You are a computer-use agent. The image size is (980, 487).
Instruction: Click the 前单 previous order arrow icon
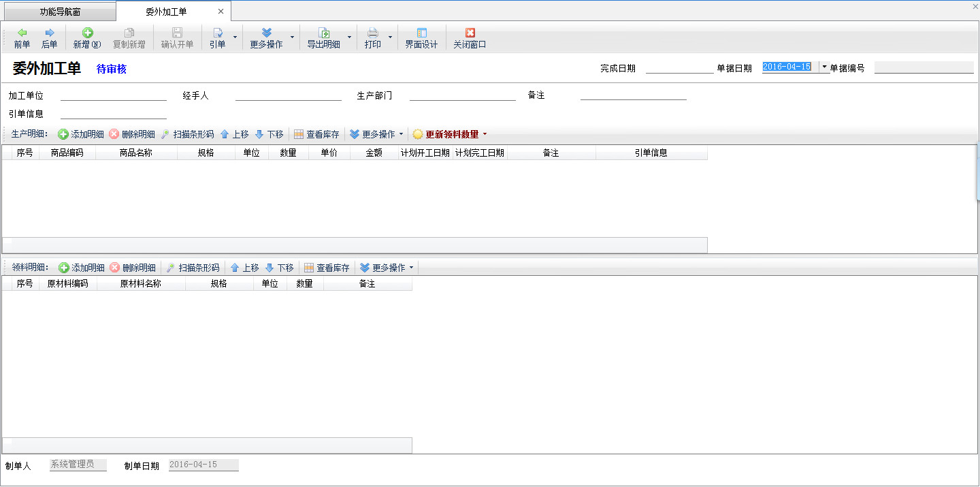click(x=22, y=33)
